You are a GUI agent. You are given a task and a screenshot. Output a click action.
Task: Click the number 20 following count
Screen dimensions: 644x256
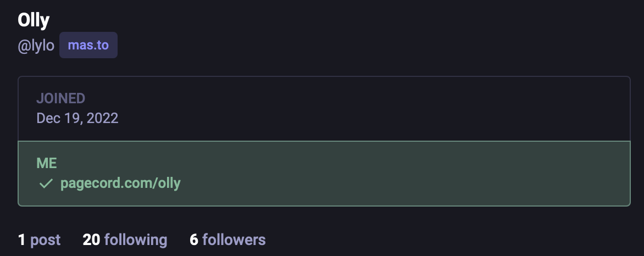pyautogui.click(x=91, y=240)
